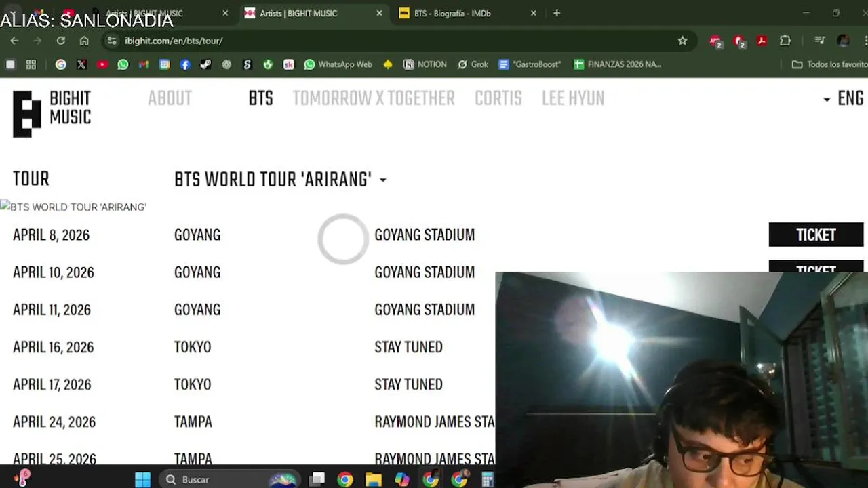Viewport: 868px width, 488px height.
Task: Open the Gmail bookmark icon
Action: click(x=143, y=64)
